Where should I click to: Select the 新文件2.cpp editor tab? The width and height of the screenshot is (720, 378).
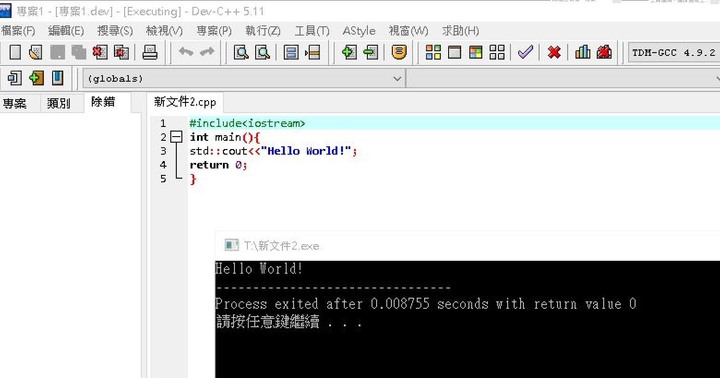185,102
